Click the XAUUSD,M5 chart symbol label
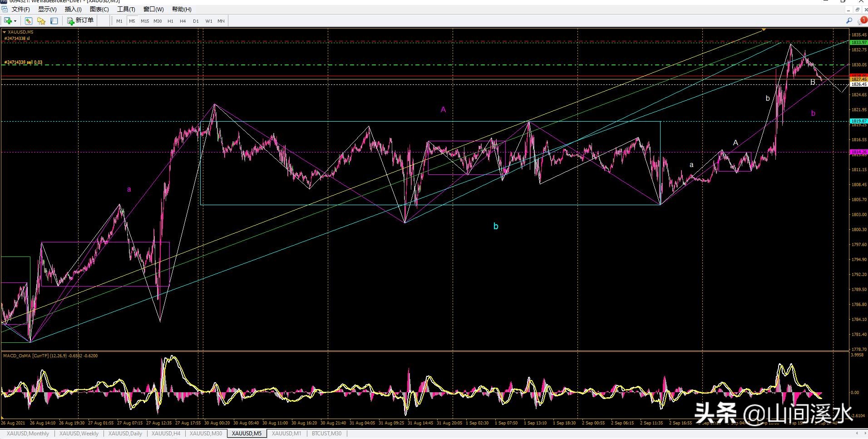The width and height of the screenshot is (868, 439). pos(20,32)
